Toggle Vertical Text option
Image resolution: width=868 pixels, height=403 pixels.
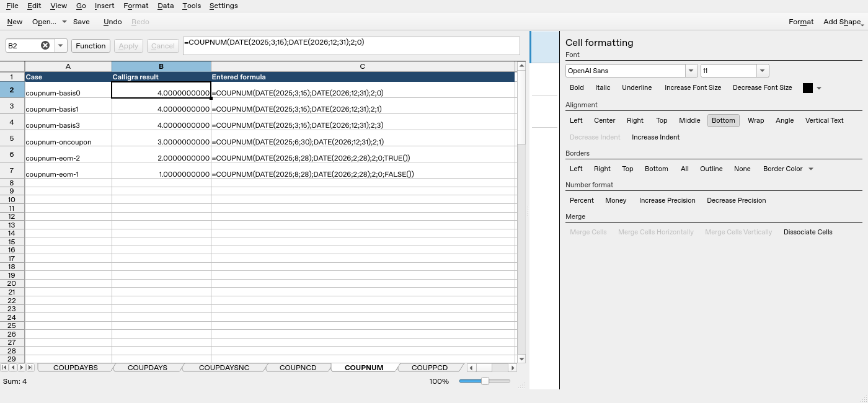click(x=824, y=120)
